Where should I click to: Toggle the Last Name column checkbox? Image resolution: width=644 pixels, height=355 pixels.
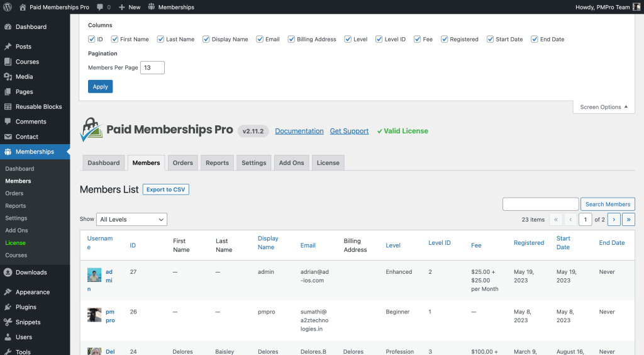(160, 39)
